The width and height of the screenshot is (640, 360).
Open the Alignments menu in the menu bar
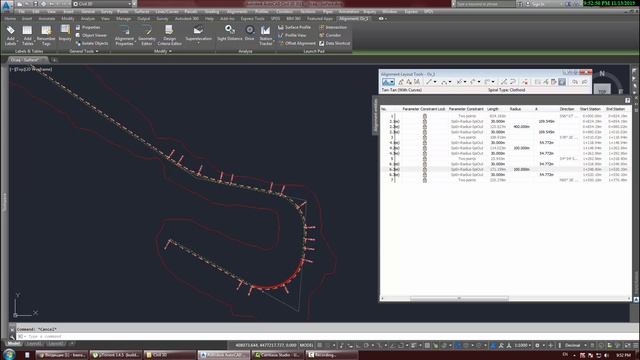coord(237,12)
